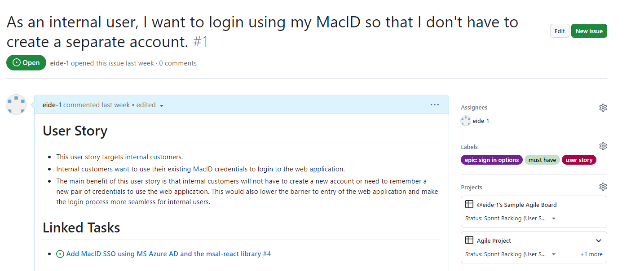This screenshot has height=271, width=644.
Task: Click the Agile Project table icon
Action: coord(469,240)
